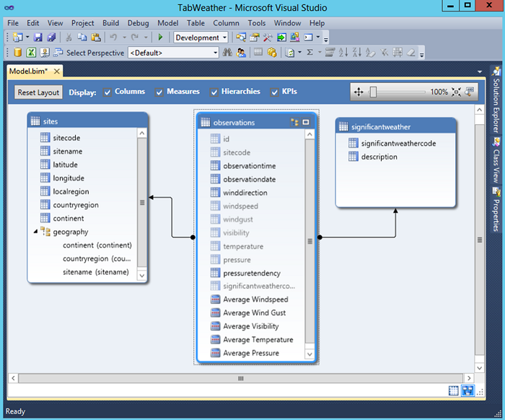Open the Redo history dropdown arrow
This screenshot has width=505, height=420.
146,38
